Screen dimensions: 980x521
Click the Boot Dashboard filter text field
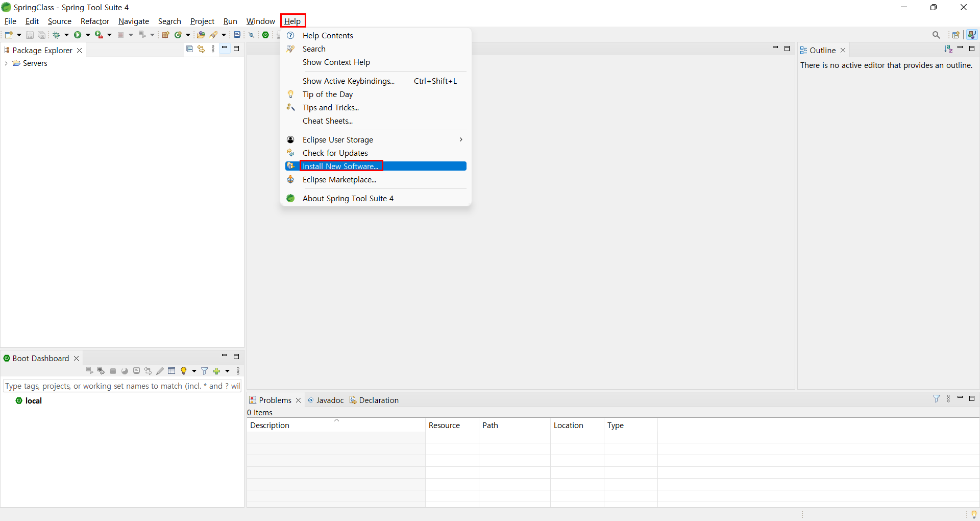coord(122,386)
